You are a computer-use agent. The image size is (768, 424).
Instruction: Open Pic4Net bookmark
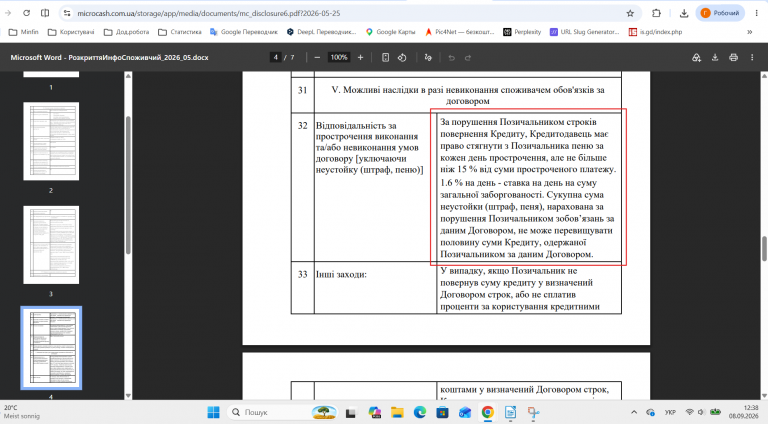point(459,32)
